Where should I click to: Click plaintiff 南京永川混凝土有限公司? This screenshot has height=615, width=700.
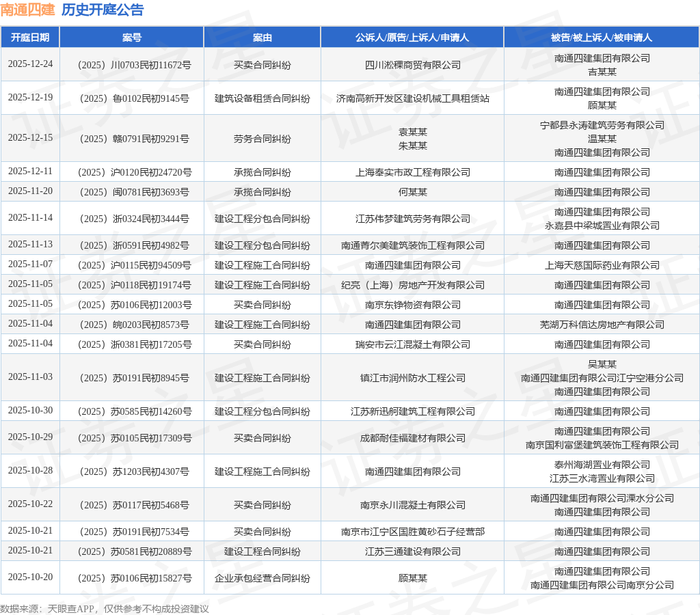pos(412,505)
